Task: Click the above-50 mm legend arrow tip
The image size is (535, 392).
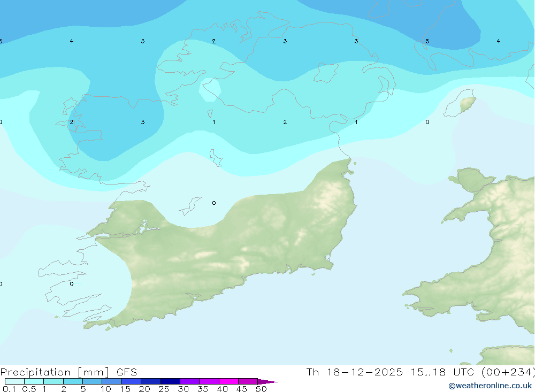Action: click(x=267, y=382)
